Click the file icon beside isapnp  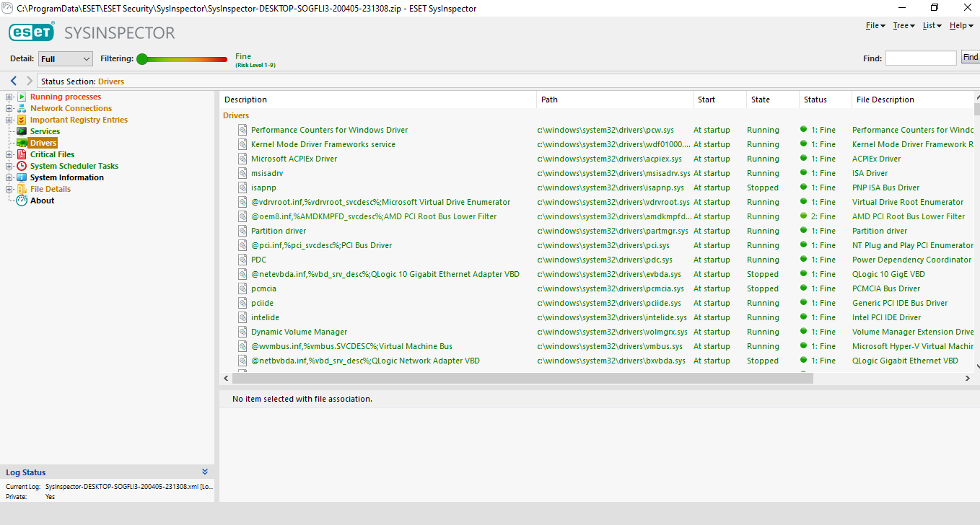(x=242, y=187)
